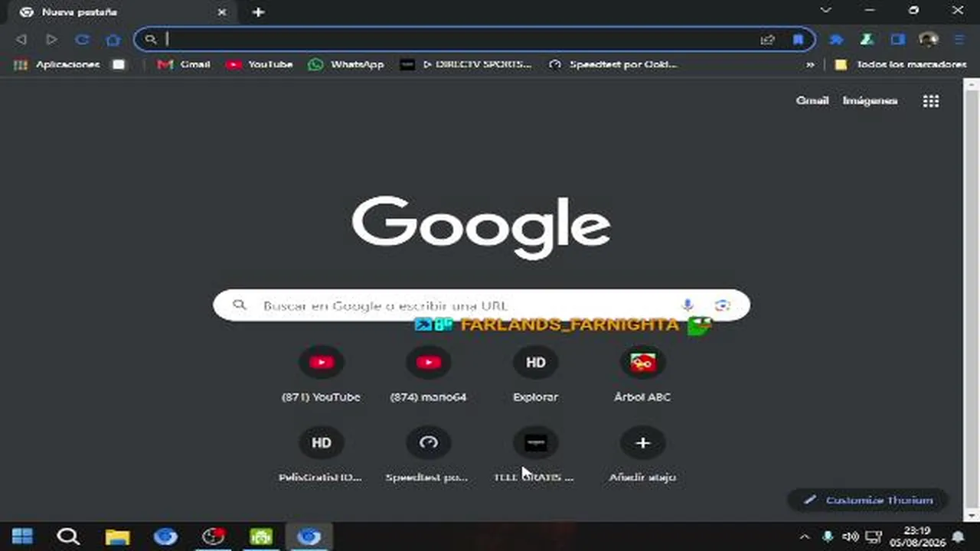This screenshot has width=980, height=551.
Task: Open the profile avatar icon
Action: pyautogui.click(x=929, y=39)
